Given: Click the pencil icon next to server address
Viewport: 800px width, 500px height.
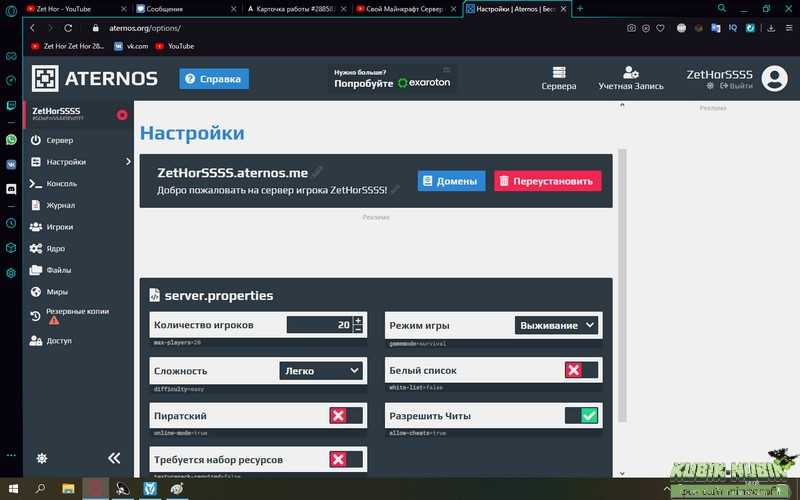Looking at the screenshot, I should click(317, 172).
